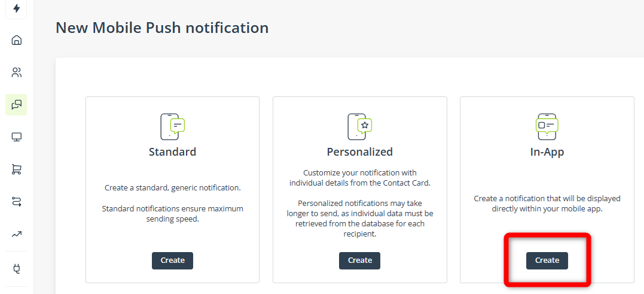Open the automation workflow arrows icon

point(16,202)
